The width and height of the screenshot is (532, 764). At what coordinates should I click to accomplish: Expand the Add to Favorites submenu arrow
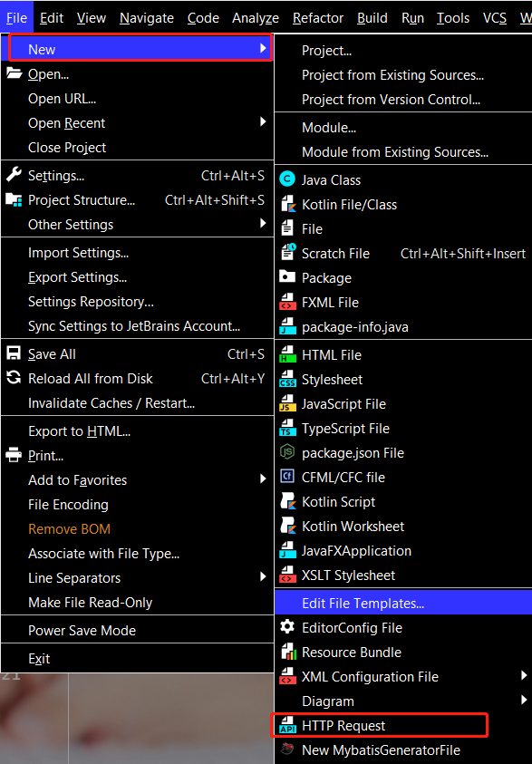(x=263, y=479)
